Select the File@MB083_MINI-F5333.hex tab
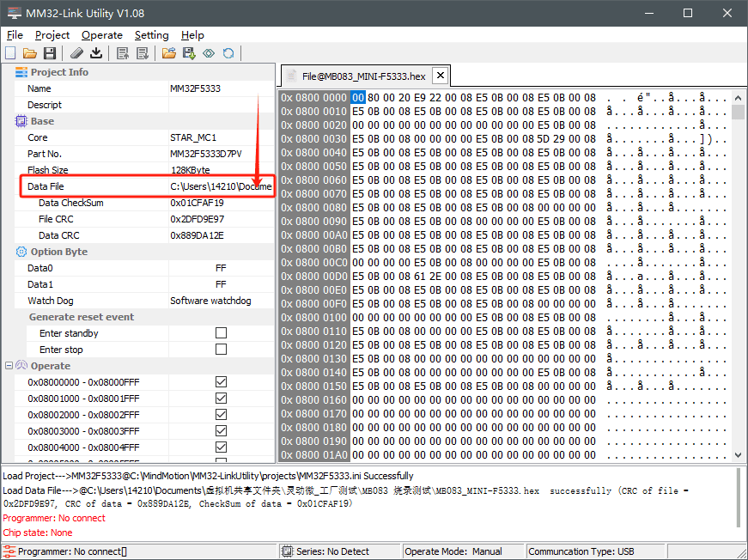This screenshot has height=560, width=748. click(x=362, y=76)
